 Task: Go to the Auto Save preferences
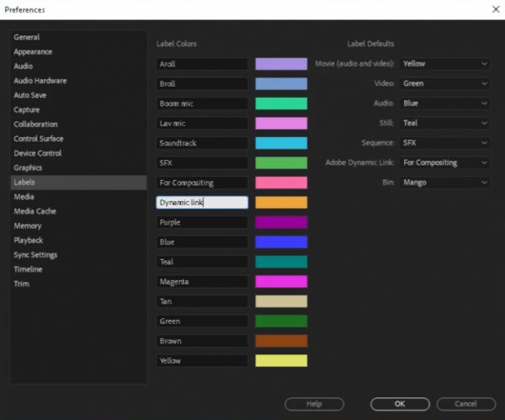click(30, 95)
